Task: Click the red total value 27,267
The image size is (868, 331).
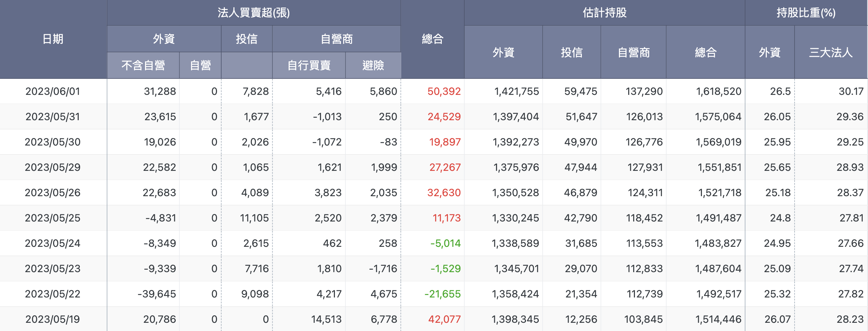Action: (445, 167)
